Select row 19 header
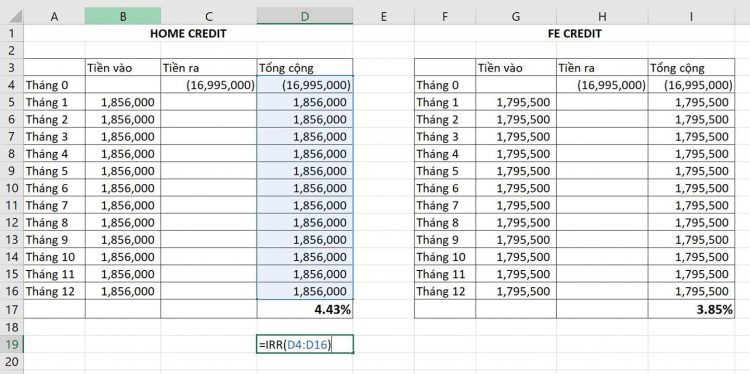 (x=12, y=344)
